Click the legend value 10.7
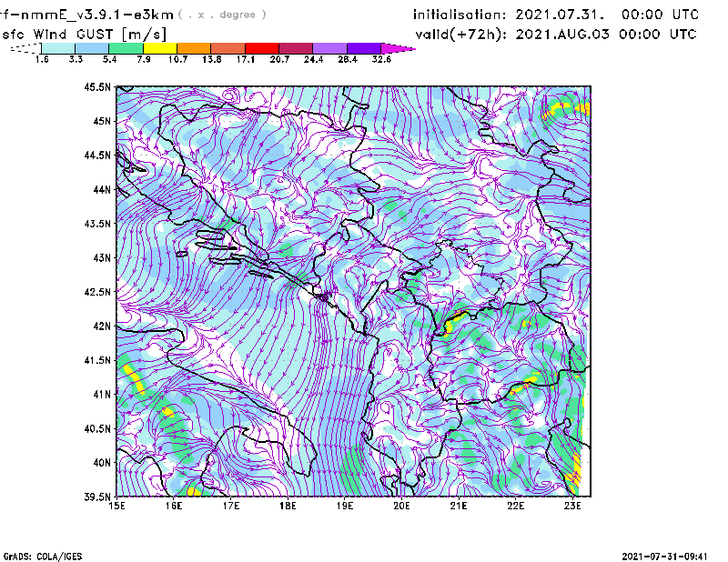Viewport: 728px width, 562px height. click(177, 59)
